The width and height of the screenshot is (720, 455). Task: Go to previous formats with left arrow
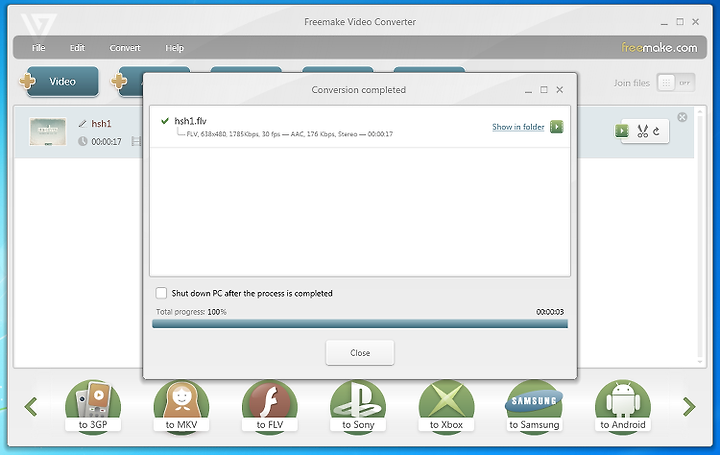(31, 407)
